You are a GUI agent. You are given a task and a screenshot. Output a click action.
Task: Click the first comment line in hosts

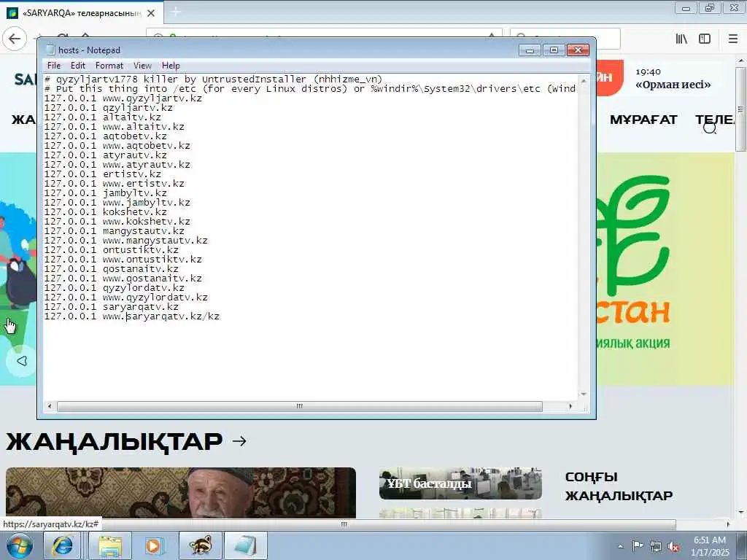[x=214, y=79]
